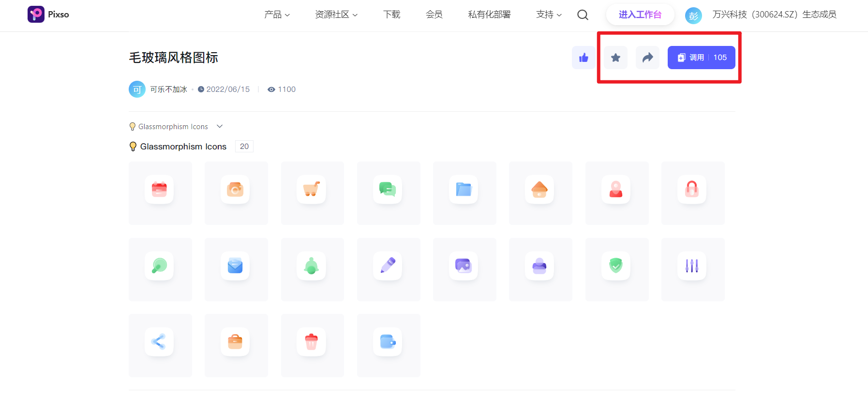868x398 pixels.
Task: Open author name 可乐不加冰
Action: pyautogui.click(x=168, y=89)
